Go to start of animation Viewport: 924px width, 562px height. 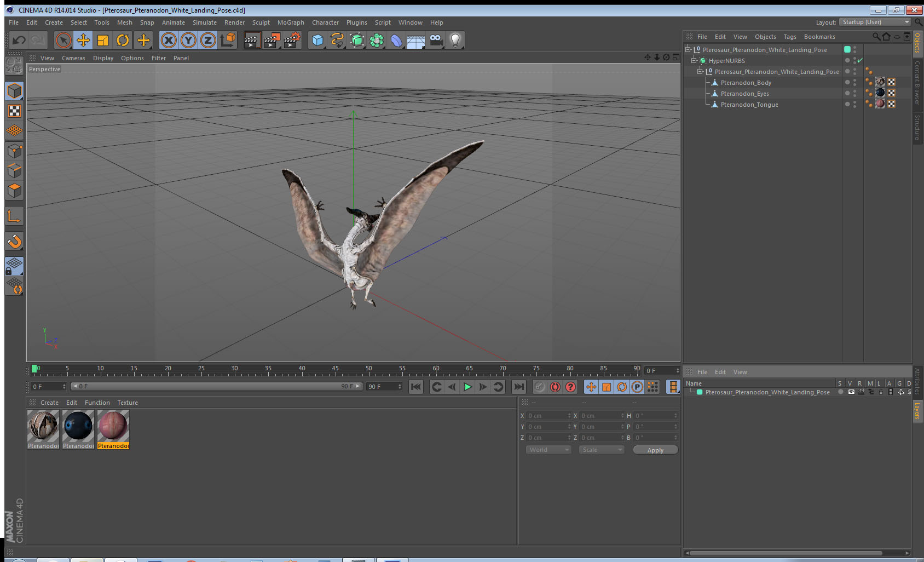(x=416, y=387)
